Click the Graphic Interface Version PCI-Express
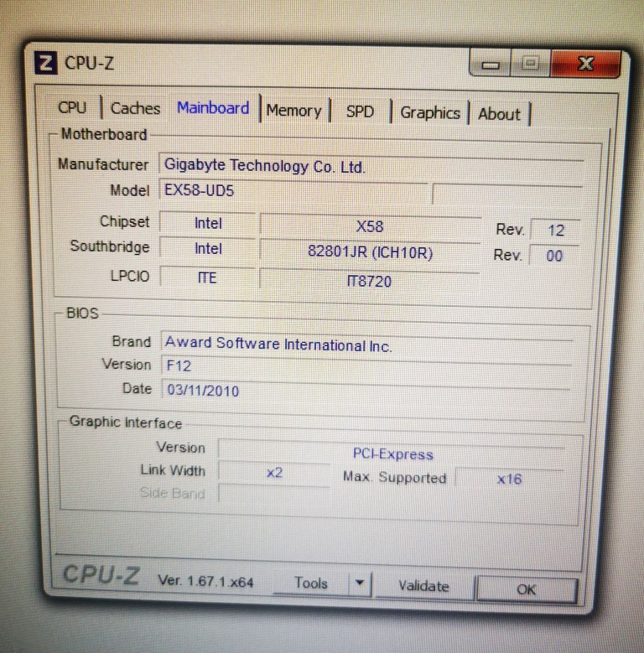 392,453
